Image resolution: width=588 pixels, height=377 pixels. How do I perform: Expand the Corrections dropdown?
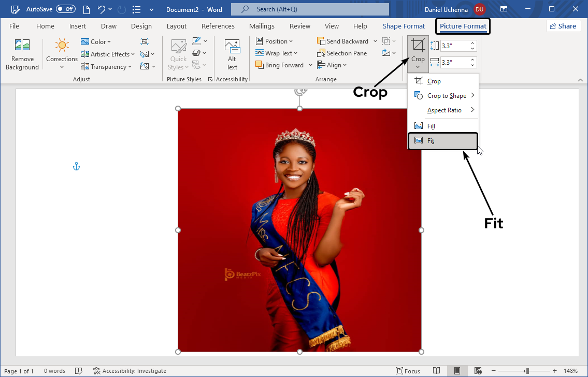[x=62, y=67]
